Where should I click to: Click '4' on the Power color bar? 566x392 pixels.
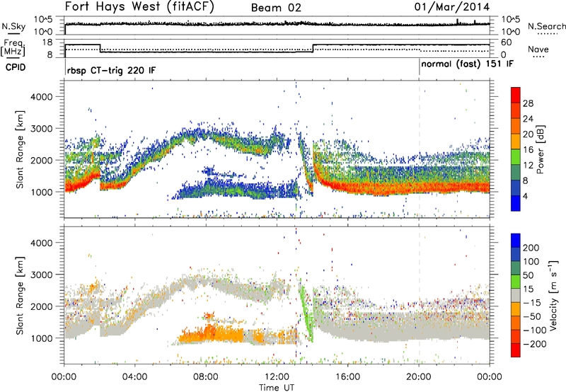(x=525, y=196)
